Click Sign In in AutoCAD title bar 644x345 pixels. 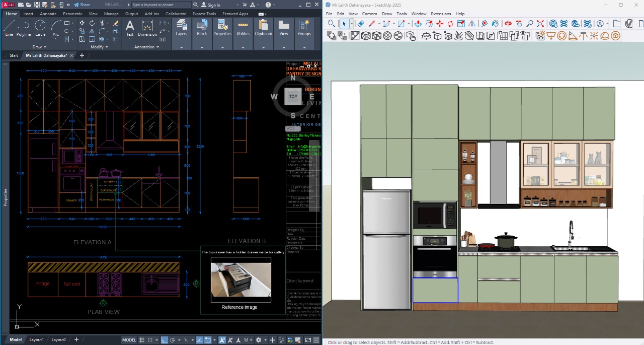tap(214, 5)
